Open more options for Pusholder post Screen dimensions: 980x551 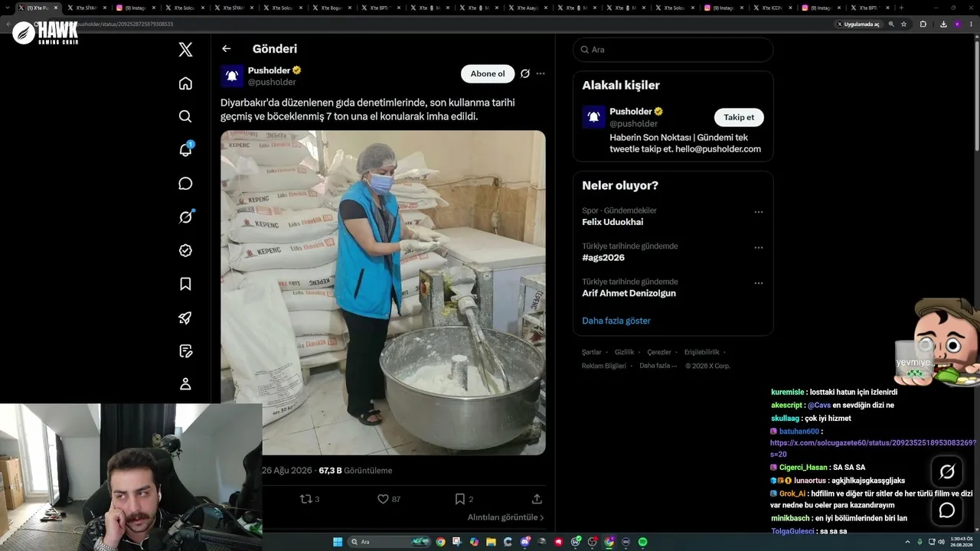click(x=541, y=73)
